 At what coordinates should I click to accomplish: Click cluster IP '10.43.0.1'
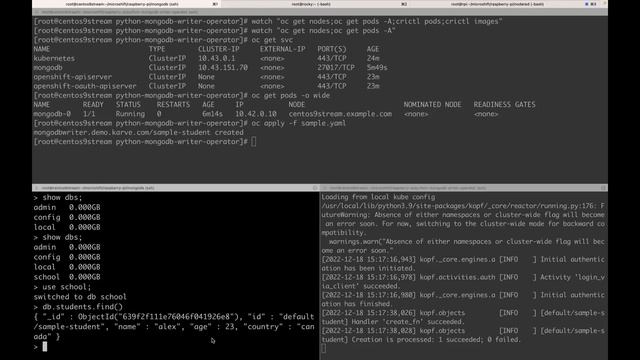(216, 58)
